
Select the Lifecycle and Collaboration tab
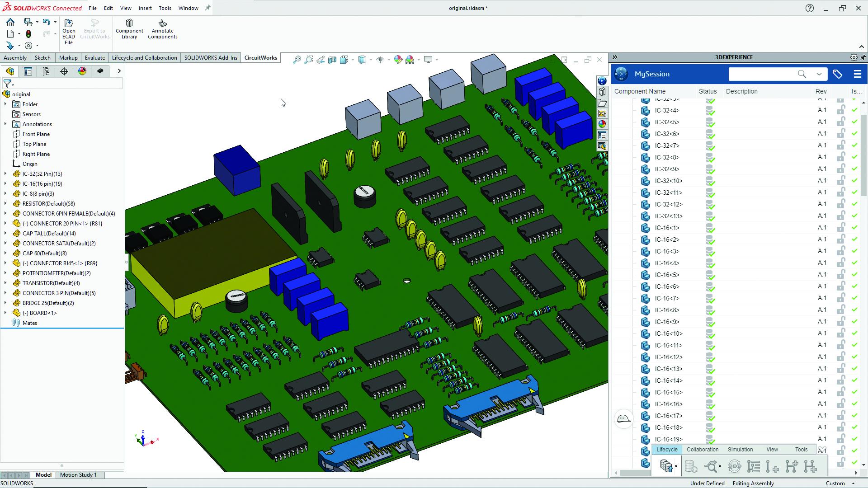pos(144,57)
